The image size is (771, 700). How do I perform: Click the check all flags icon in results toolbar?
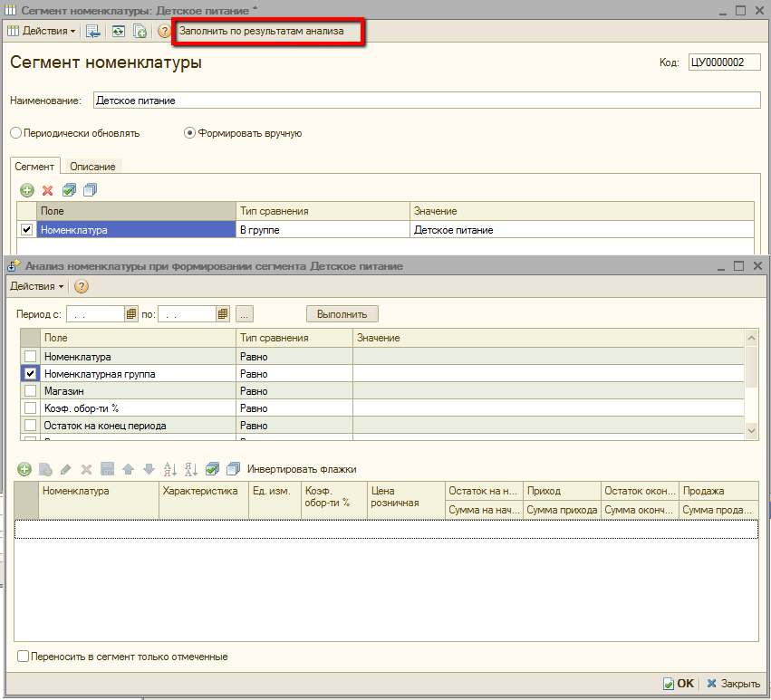[x=212, y=469]
